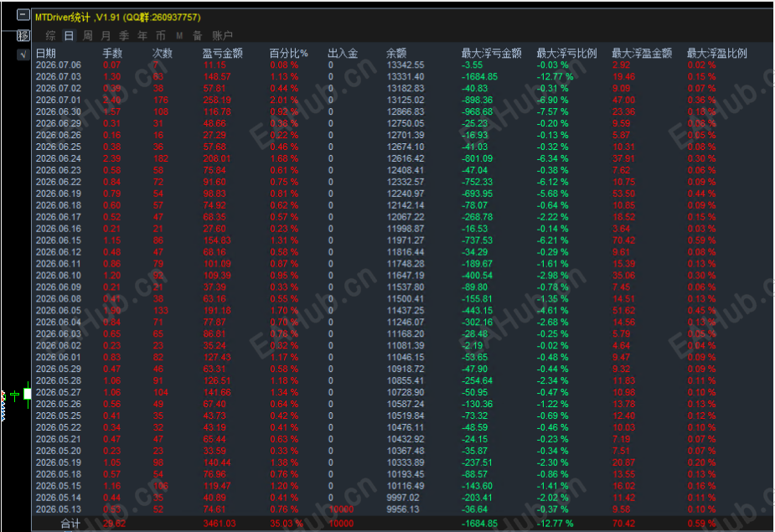Click max floating profit 70.42 on 2026.06.15

tap(623, 240)
